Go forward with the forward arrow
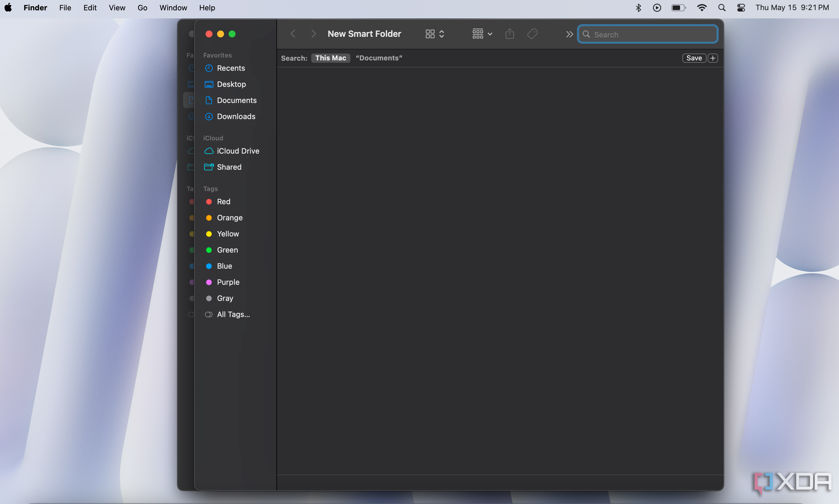The height and width of the screenshot is (504, 839). 313,34
